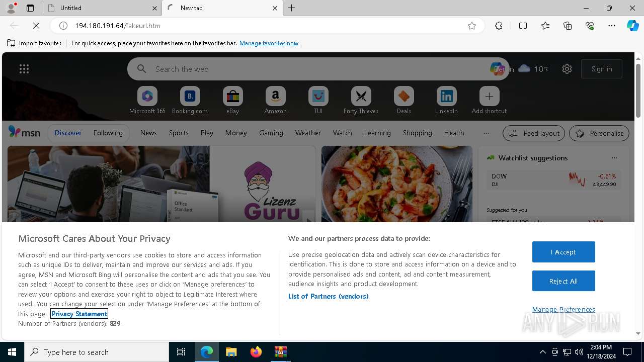Open Manage Preferences link

563,309
